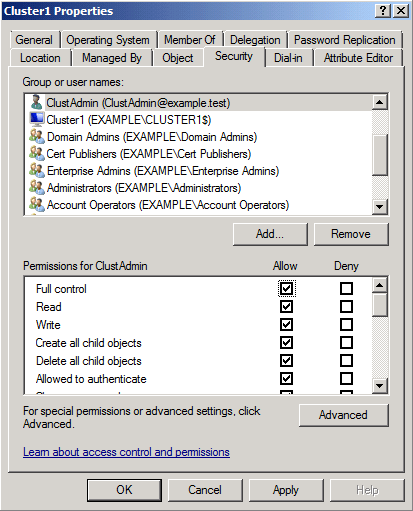The height and width of the screenshot is (511, 413).
Task: Click down arrow of permissions scrollbar
Action: [380, 386]
